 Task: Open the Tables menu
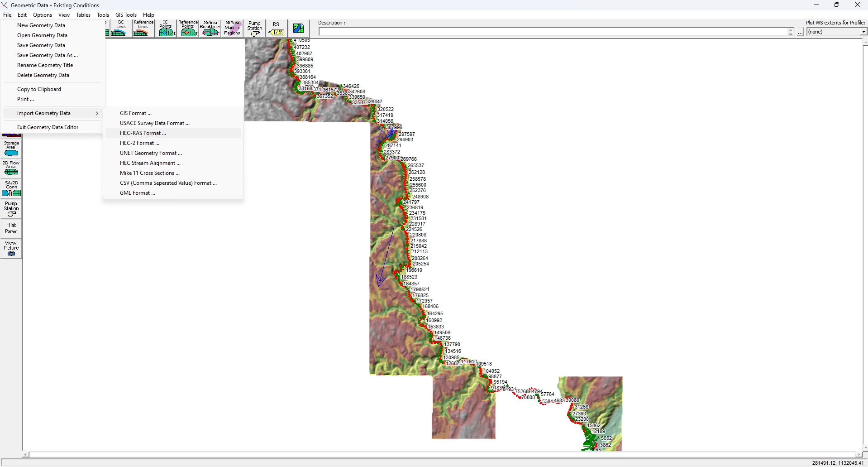point(83,15)
